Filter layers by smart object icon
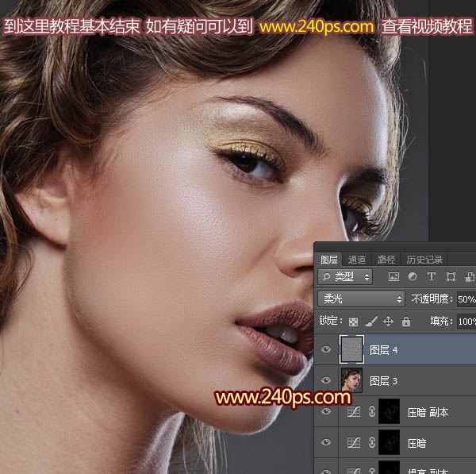The width and height of the screenshot is (476, 474). click(470, 276)
